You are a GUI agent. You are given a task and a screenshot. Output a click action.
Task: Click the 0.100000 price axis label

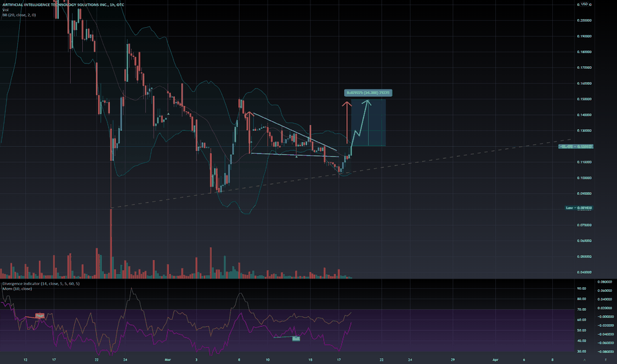[585, 178]
